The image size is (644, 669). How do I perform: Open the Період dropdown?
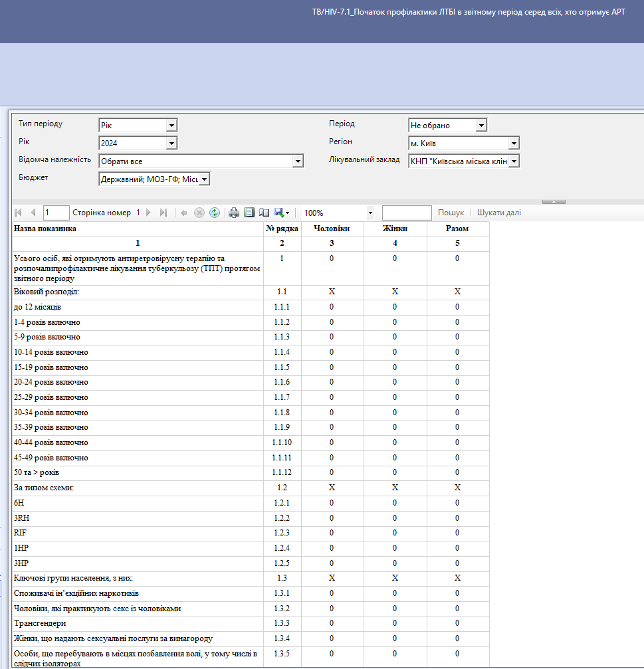click(x=481, y=126)
